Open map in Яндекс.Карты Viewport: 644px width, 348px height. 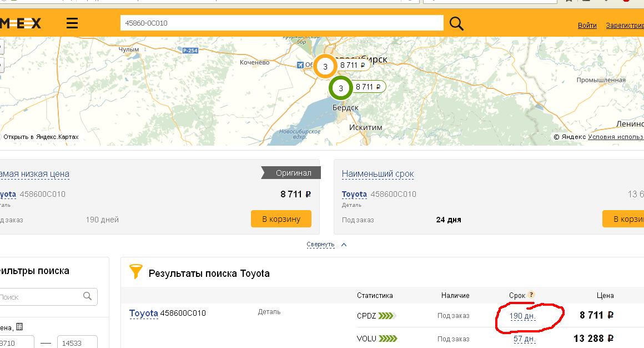click(x=41, y=137)
